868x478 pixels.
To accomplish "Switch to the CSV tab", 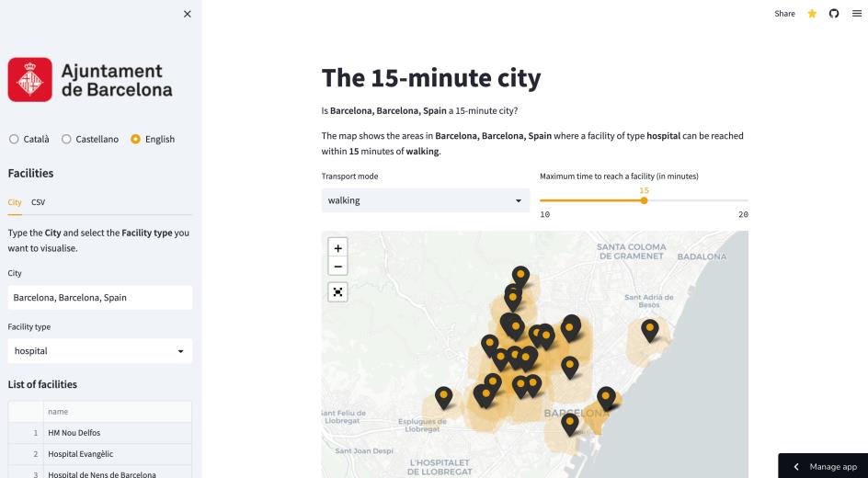I will 38,202.
